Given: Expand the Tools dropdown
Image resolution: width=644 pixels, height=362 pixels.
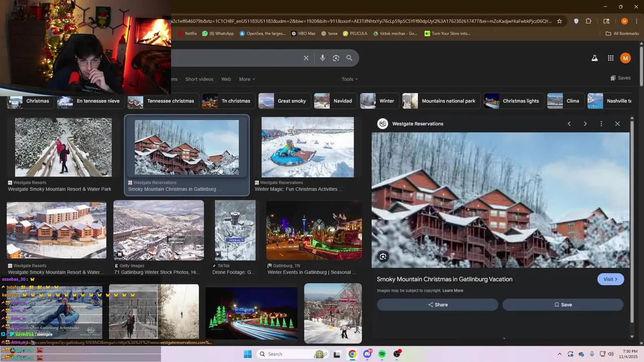Looking at the screenshot, I should tap(350, 79).
